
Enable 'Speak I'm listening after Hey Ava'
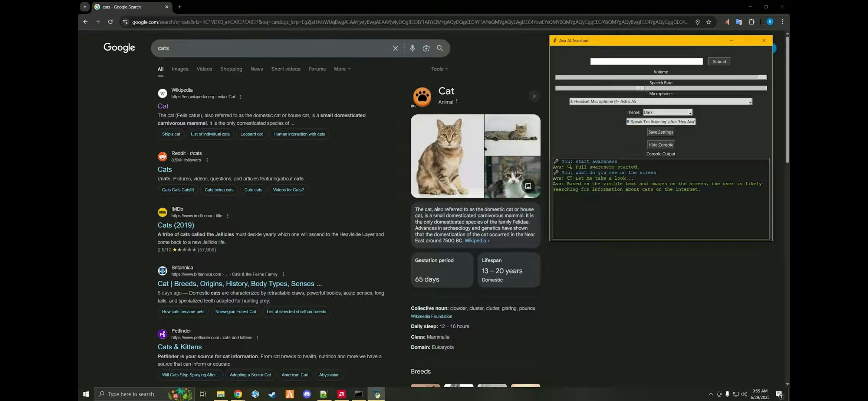(628, 121)
